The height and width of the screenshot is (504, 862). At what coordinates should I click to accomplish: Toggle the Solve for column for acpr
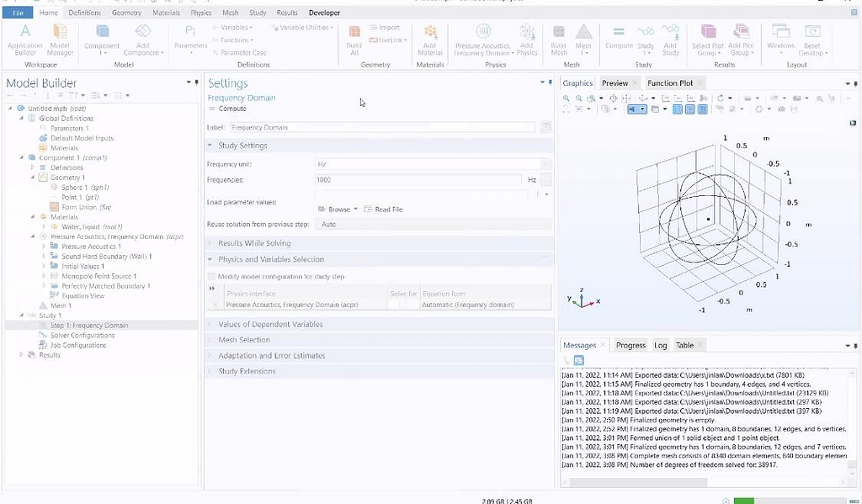point(403,305)
